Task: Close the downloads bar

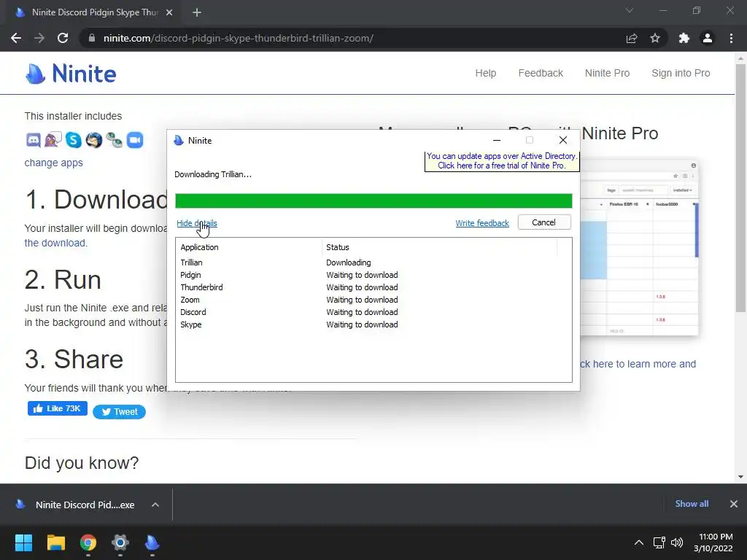Action: (734, 504)
